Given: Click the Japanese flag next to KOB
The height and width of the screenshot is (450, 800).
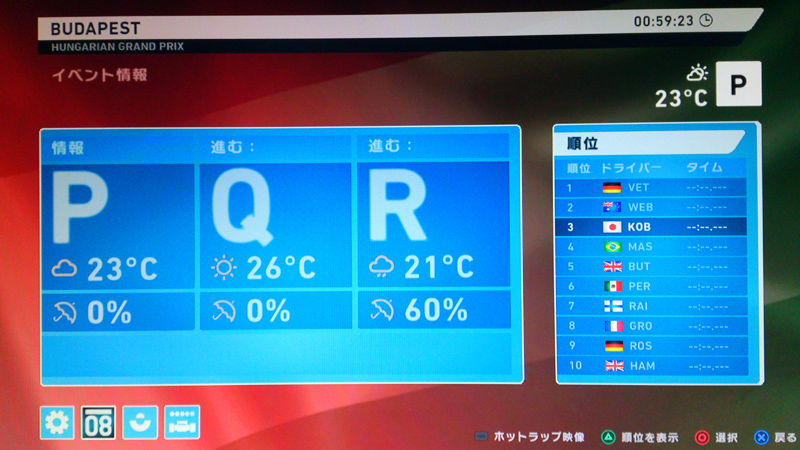Looking at the screenshot, I should (x=612, y=227).
